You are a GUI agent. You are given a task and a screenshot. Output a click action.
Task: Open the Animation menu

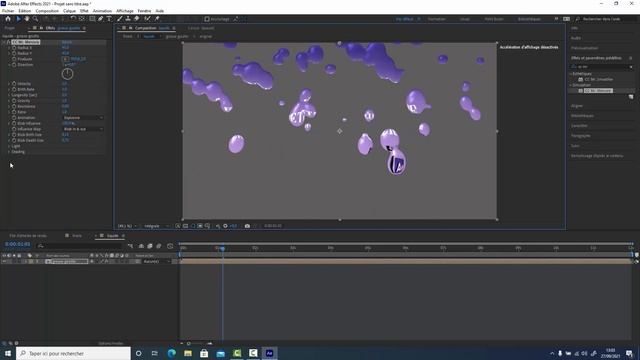click(102, 11)
